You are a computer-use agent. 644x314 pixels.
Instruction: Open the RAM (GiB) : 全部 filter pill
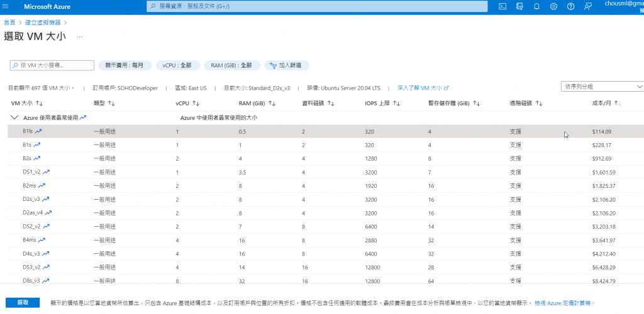(233, 65)
